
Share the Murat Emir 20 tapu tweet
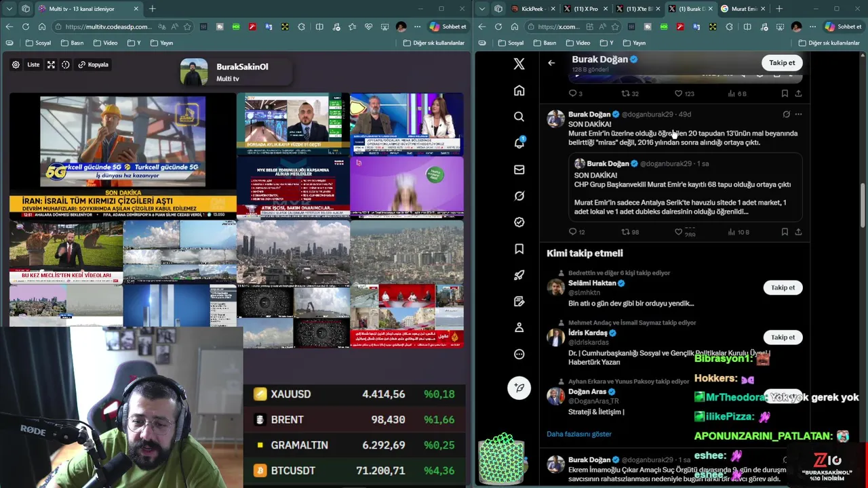pyautogui.click(x=798, y=232)
